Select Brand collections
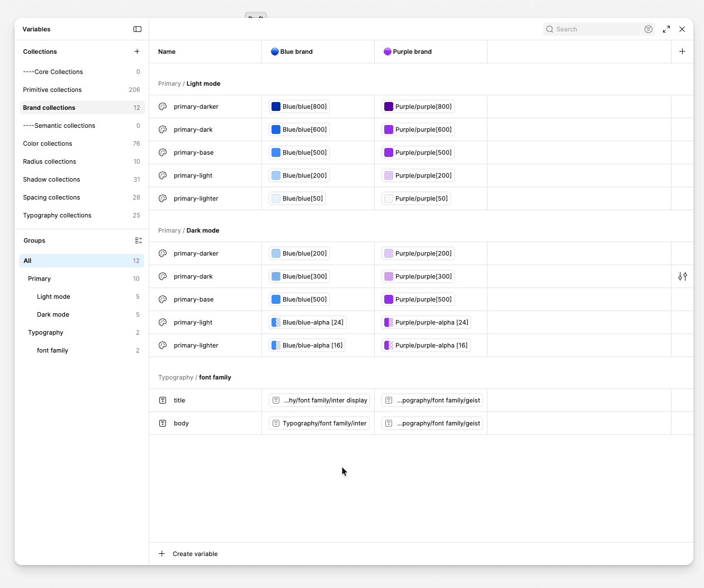Image resolution: width=704 pixels, height=588 pixels. coord(82,108)
